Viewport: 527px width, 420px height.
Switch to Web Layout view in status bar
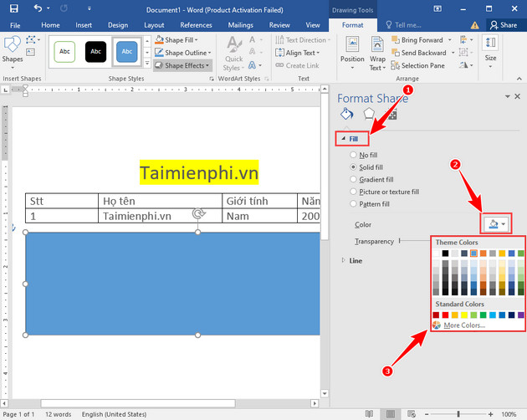point(412,414)
